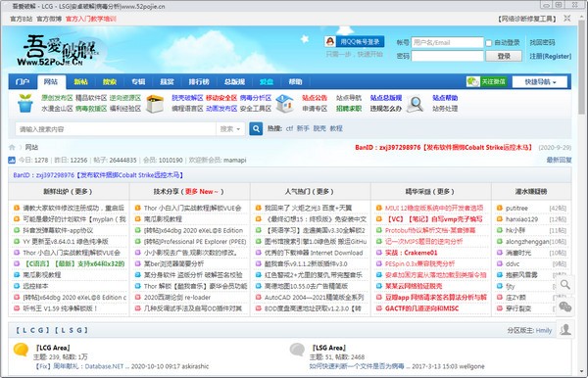This screenshot has width=588, height=378.
Task: Click the ctf hot search keyword
Action: (289, 128)
